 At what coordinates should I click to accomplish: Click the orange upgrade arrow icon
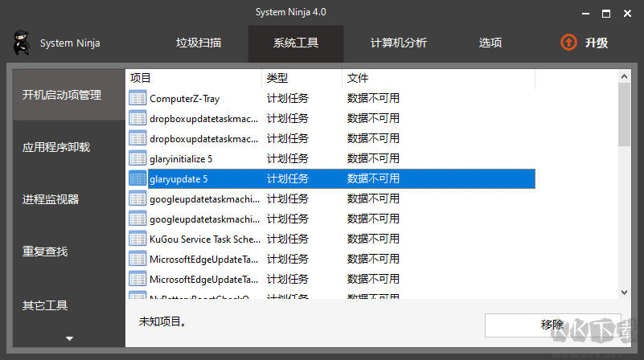tap(568, 43)
